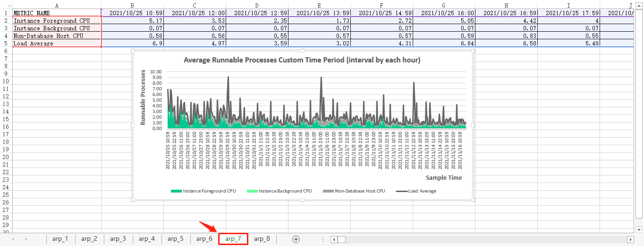
Task: Click the Runnable Processes axis title
Action: 143,97
